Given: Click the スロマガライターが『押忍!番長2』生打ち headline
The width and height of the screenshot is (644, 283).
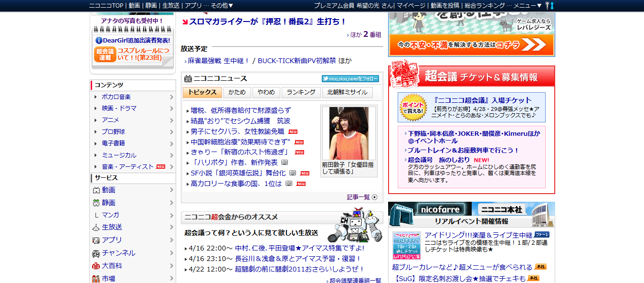Looking at the screenshot, I should (x=267, y=22).
